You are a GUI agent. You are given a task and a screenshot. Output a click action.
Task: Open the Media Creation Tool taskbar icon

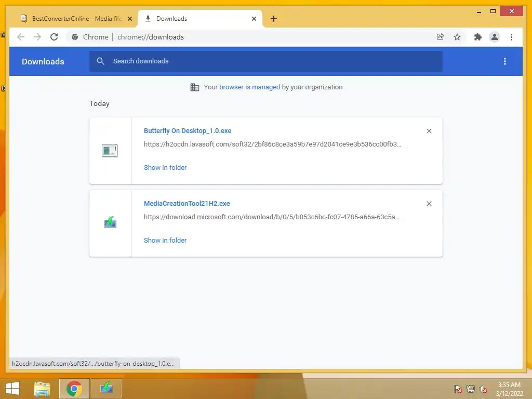[106, 389]
